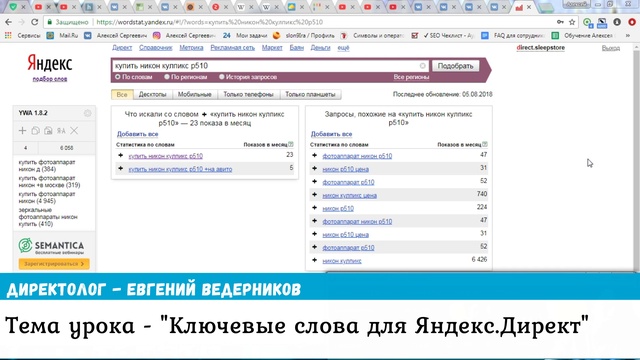Click 'Добавить все' under 'Запросы, похожие на'
The height and width of the screenshot is (360, 640).
tap(331, 134)
